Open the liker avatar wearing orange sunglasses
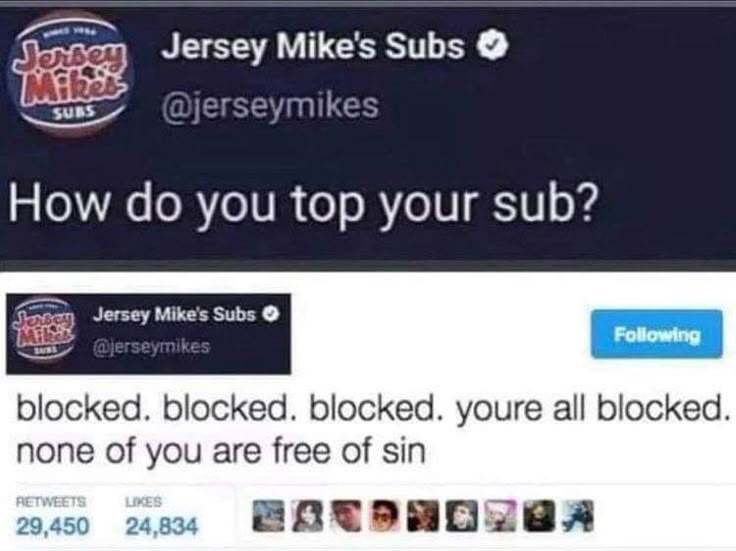 385,516
